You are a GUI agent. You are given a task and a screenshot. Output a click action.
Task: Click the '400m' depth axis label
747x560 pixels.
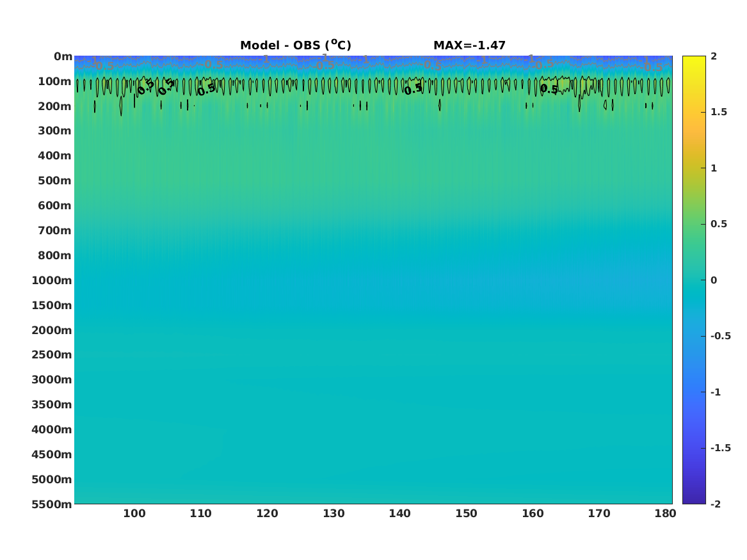pos(55,156)
